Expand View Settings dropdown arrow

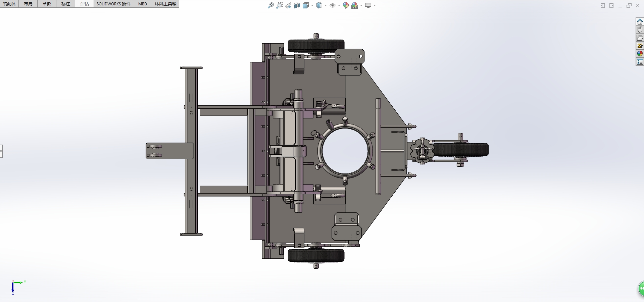coord(375,5)
